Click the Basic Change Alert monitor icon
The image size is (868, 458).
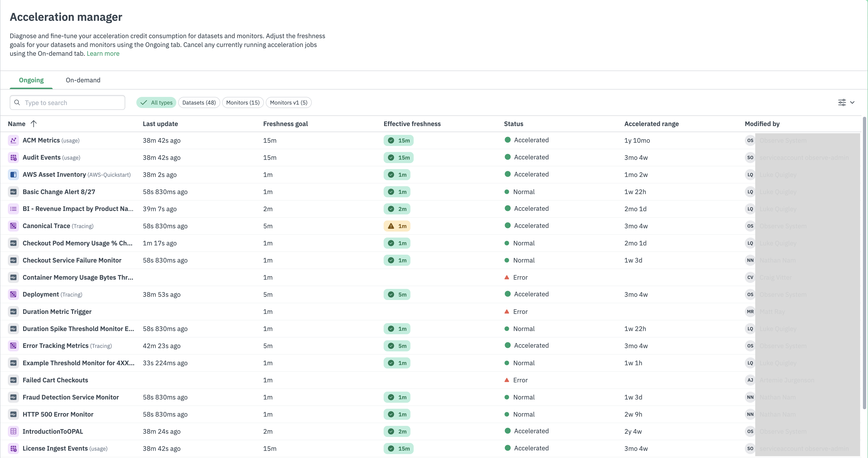pos(13,192)
